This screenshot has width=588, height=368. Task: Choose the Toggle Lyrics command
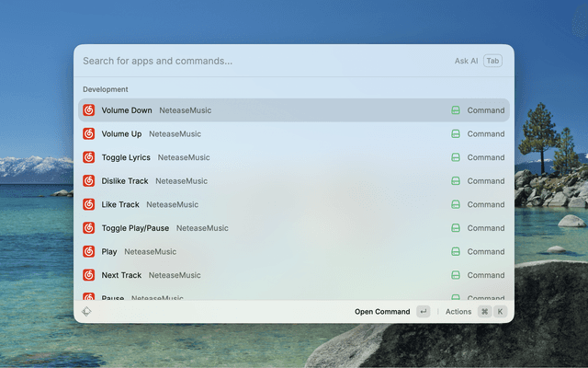(x=126, y=157)
